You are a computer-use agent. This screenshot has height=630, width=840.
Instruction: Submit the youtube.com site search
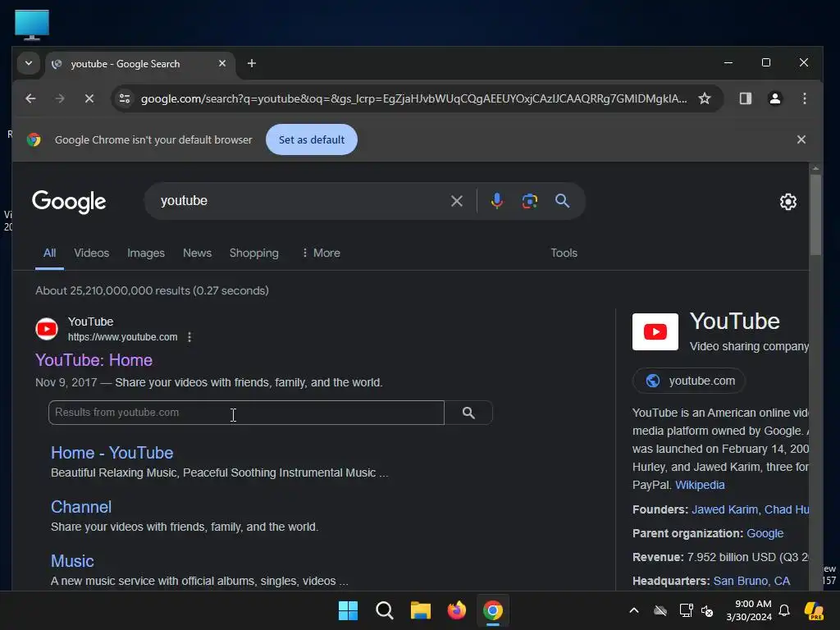[x=468, y=413]
